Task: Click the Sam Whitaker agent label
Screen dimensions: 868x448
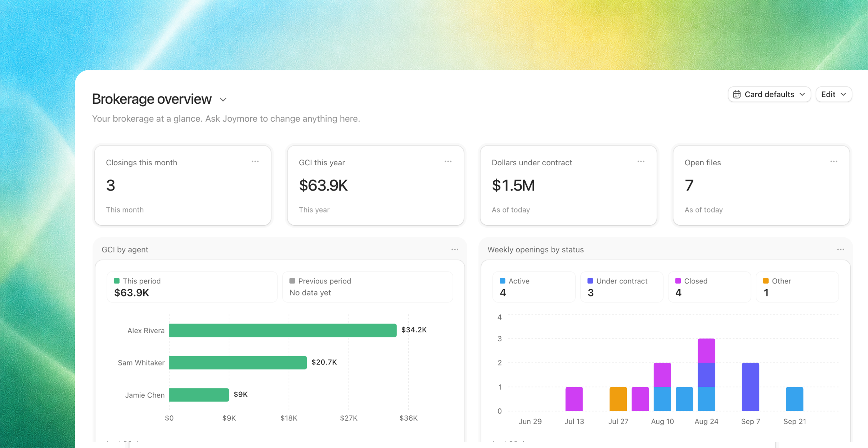Action: click(141, 363)
